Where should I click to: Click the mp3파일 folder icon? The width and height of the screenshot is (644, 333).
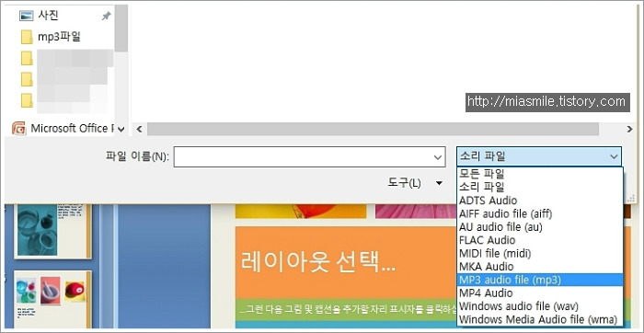point(27,38)
